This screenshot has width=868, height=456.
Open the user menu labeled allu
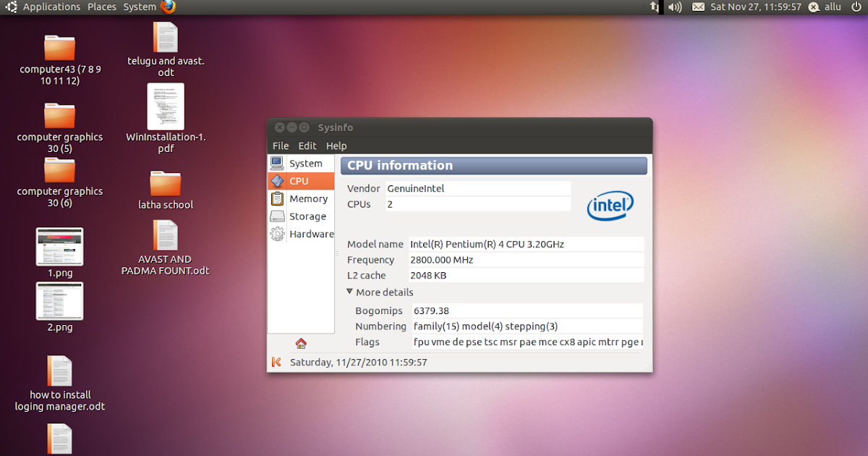click(825, 7)
